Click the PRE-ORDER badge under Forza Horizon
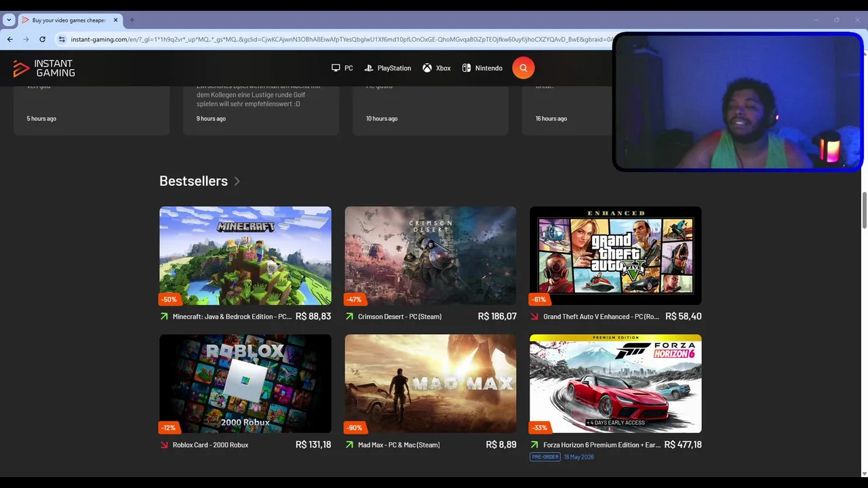868x488 pixels. [x=545, y=457]
